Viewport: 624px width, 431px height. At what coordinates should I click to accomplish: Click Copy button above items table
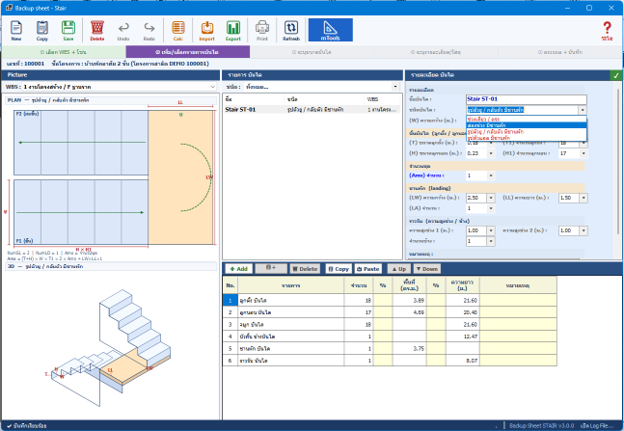pos(338,269)
